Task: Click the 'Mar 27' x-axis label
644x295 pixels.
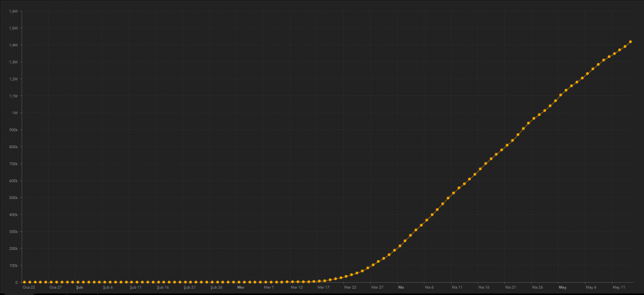Action: click(377, 288)
